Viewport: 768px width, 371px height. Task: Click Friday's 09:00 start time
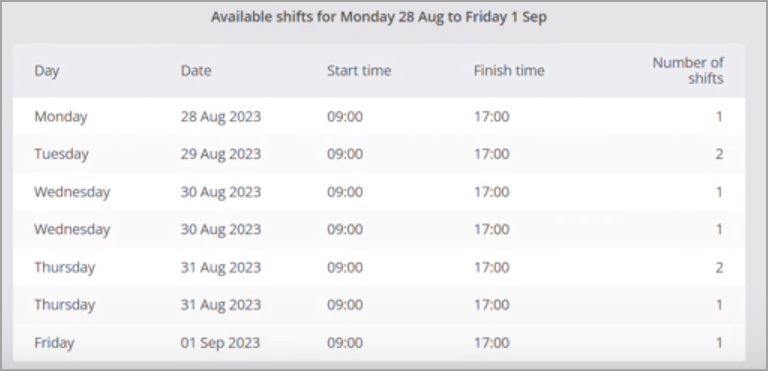pyautogui.click(x=345, y=343)
